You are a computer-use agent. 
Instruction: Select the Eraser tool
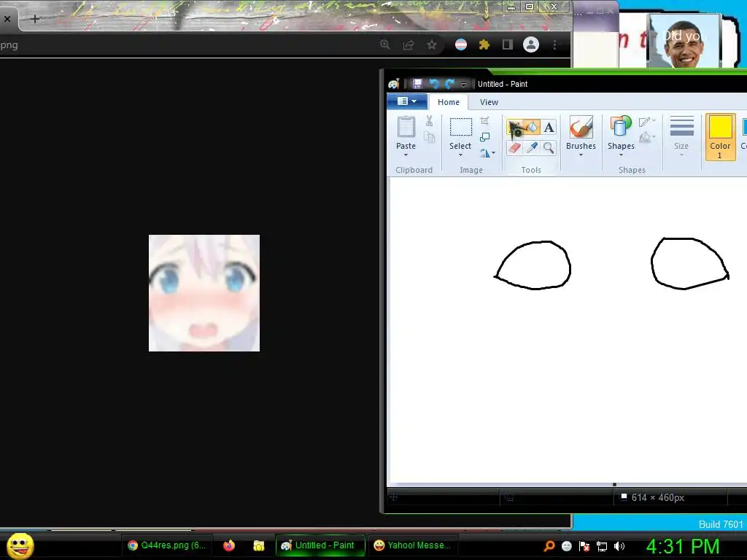(514, 148)
